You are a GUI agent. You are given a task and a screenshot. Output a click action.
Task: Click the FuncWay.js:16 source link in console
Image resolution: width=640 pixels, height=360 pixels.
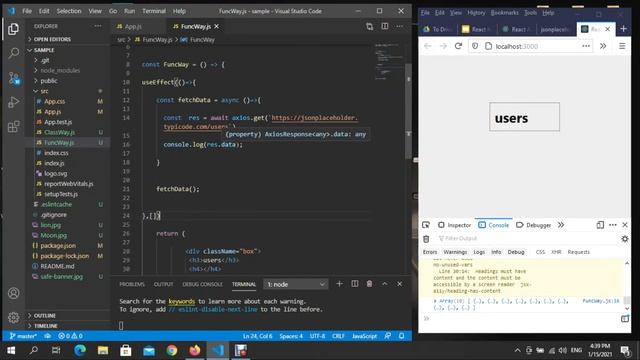click(x=600, y=301)
